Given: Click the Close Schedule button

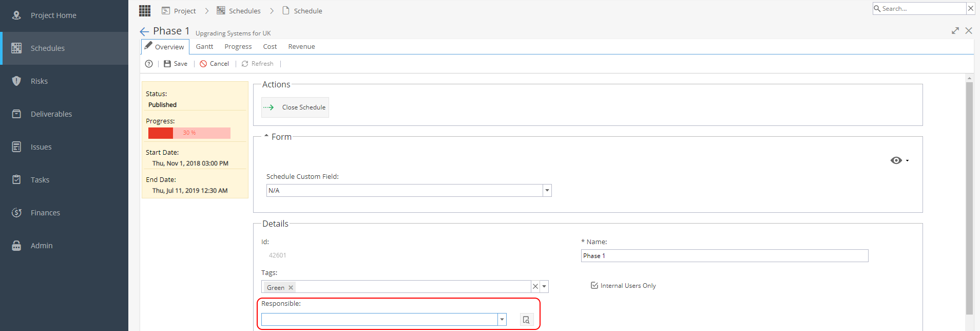Looking at the screenshot, I should [295, 107].
